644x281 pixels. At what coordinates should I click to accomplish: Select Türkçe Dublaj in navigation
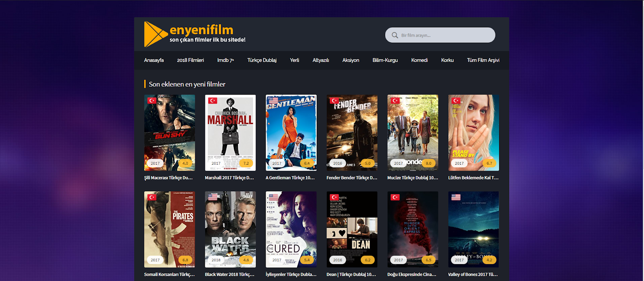coord(262,60)
